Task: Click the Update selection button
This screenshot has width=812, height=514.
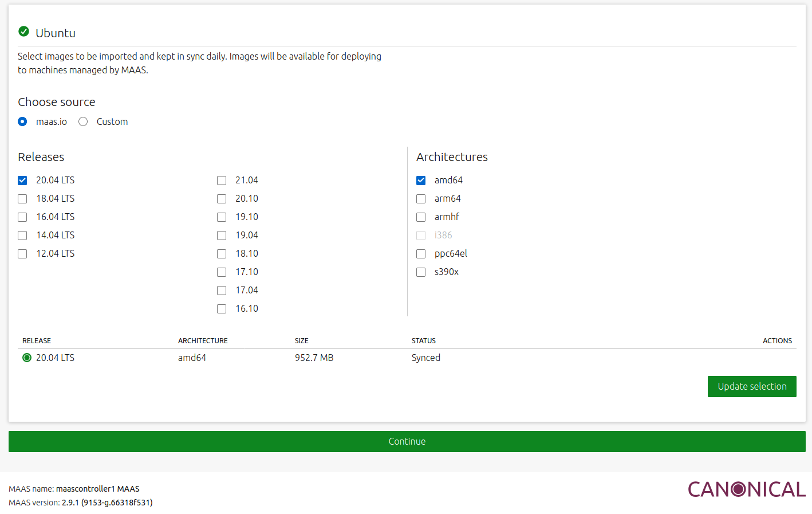Action: coord(752,386)
